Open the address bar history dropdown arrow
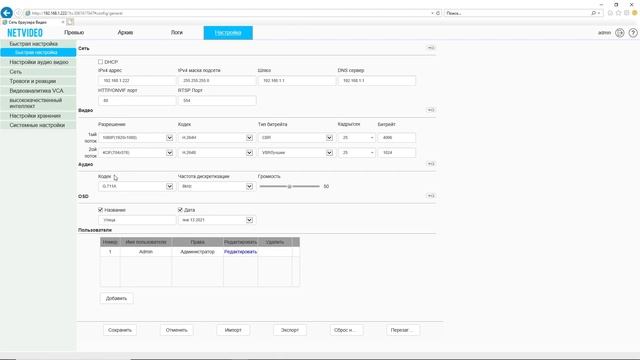The height and width of the screenshot is (360, 640). pos(433,13)
